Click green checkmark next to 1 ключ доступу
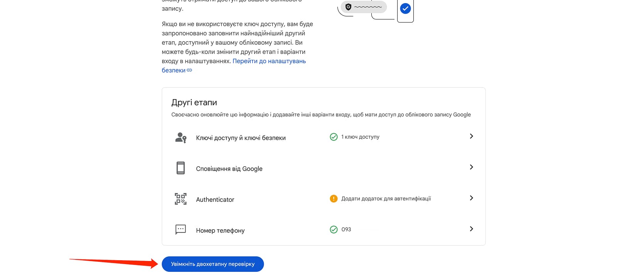The width and height of the screenshot is (644, 278). pyautogui.click(x=334, y=137)
